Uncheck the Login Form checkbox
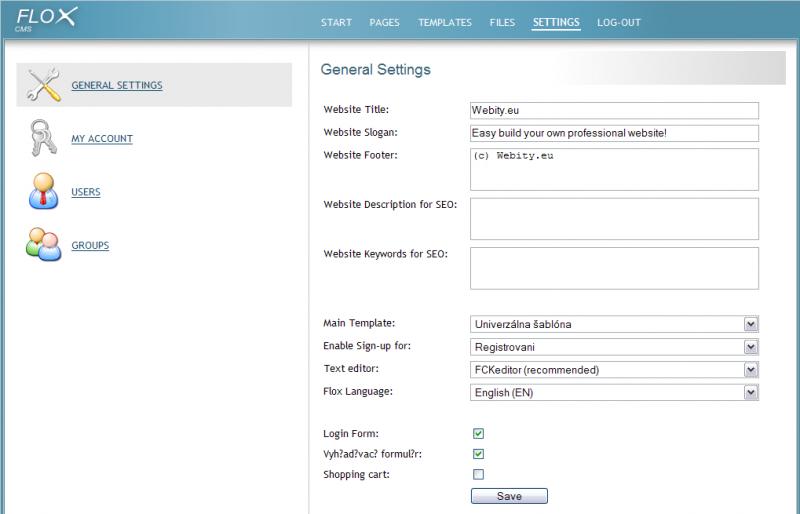Screen dimensions: 800x514 click(x=478, y=433)
